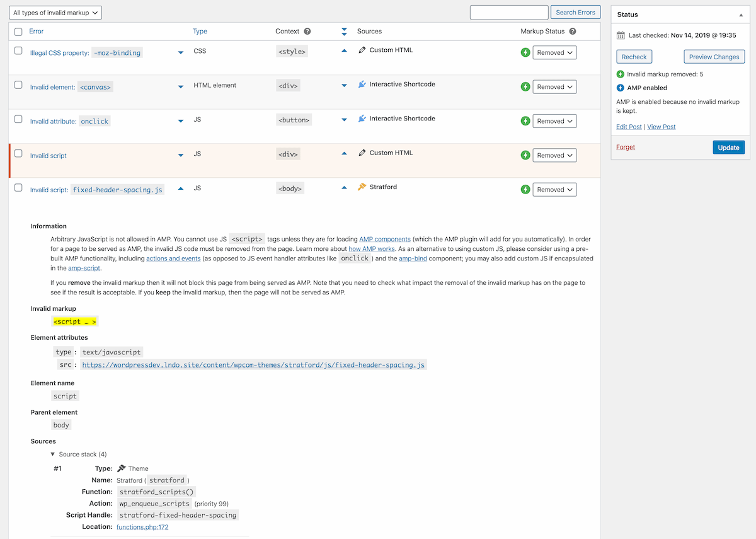Click the stratford_scripts() function text
The height and width of the screenshot is (539, 756).
coord(157,492)
